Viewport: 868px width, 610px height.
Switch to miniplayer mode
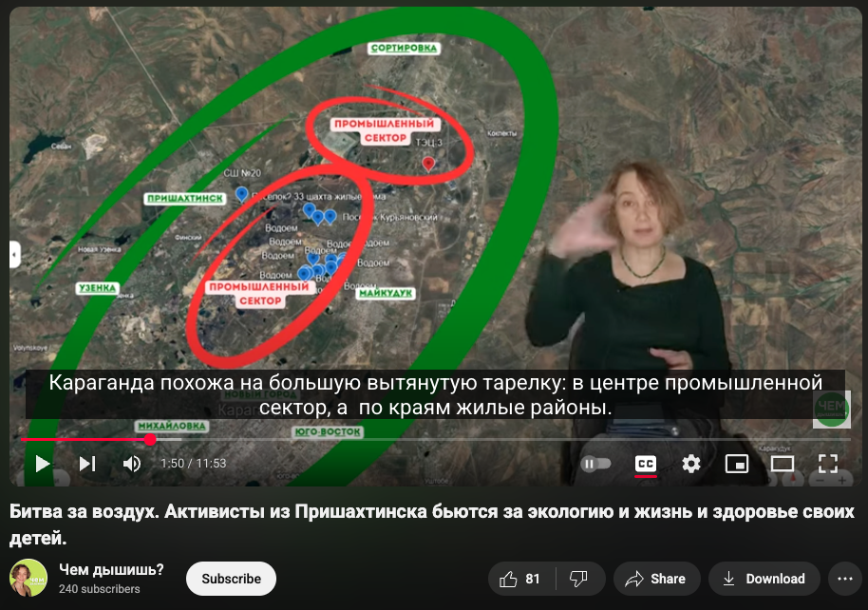[737, 463]
